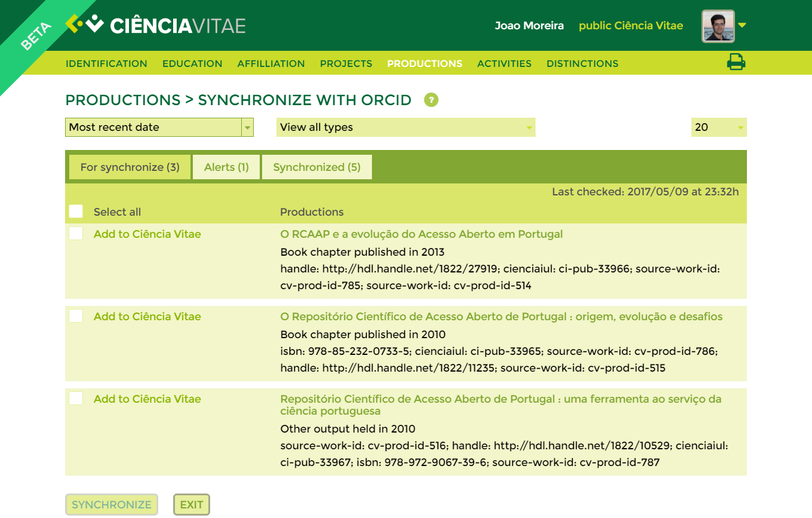Go to the Identification menu
812x518 pixels.
pyautogui.click(x=106, y=63)
